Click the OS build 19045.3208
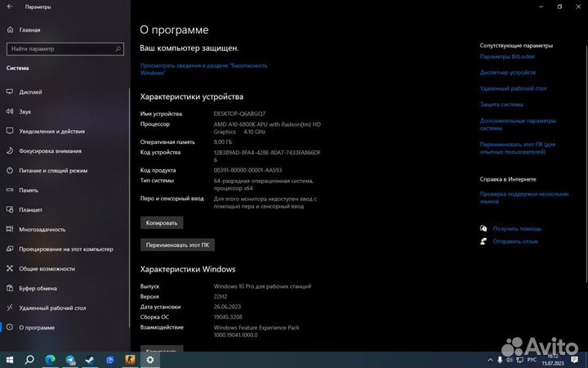The width and height of the screenshot is (588, 368). (228, 317)
